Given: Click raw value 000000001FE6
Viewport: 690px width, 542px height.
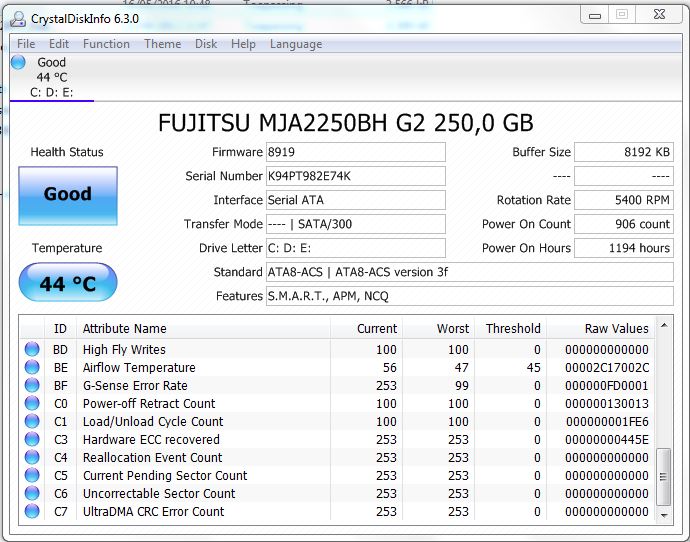Looking at the screenshot, I should (607, 421).
